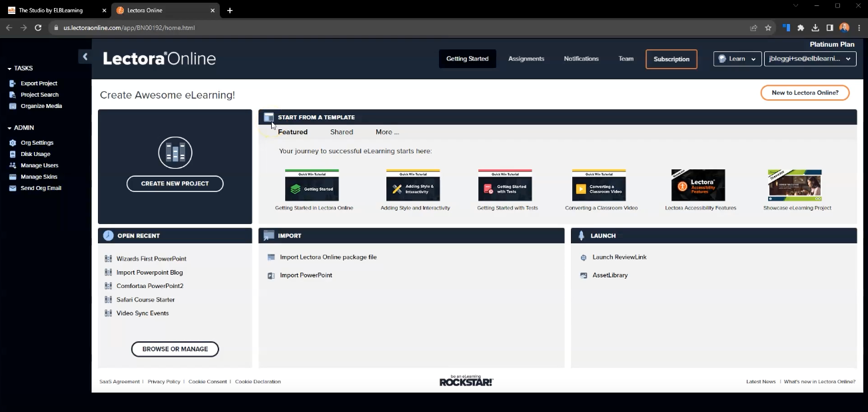The height and width of the screenshot is (412, 868).
Task: Click the Manage Skins icon
Action: click(12, 177)
